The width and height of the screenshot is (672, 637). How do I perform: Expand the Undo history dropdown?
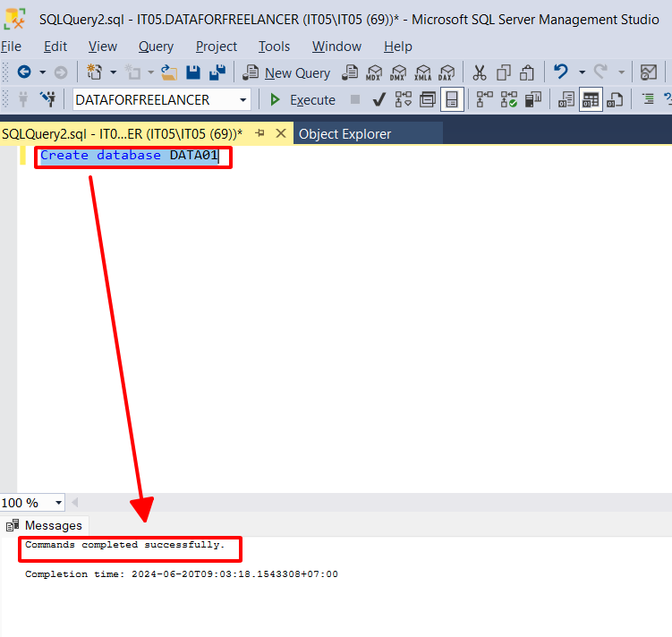click(x=582, y=72)
